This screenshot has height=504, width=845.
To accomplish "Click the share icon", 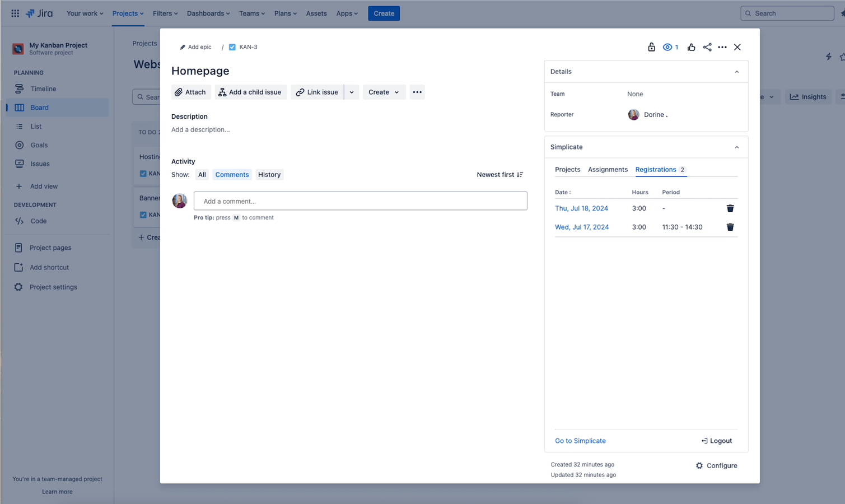I will point(707,47).
